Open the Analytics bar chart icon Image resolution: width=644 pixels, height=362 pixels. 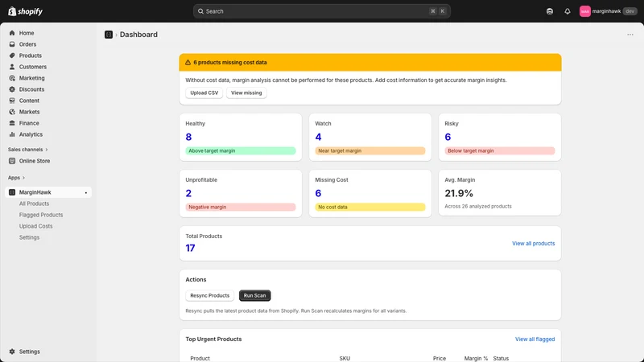[x=12, y=134]
